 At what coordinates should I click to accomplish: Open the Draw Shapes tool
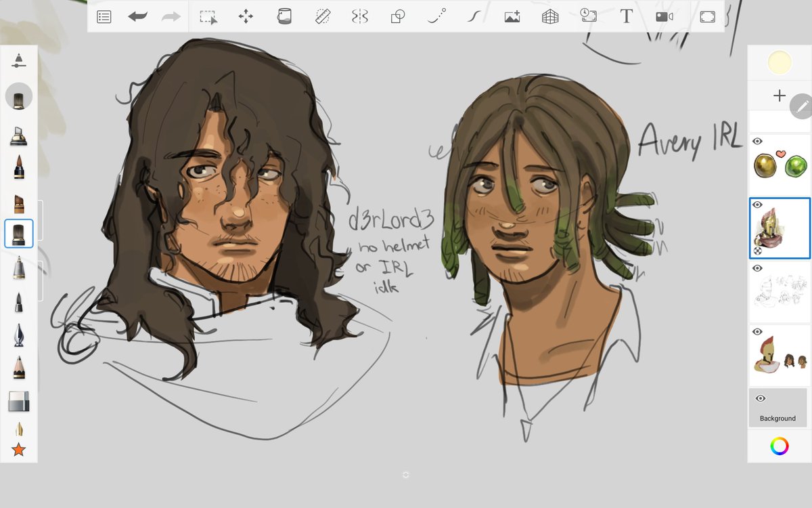pos(398,16)
